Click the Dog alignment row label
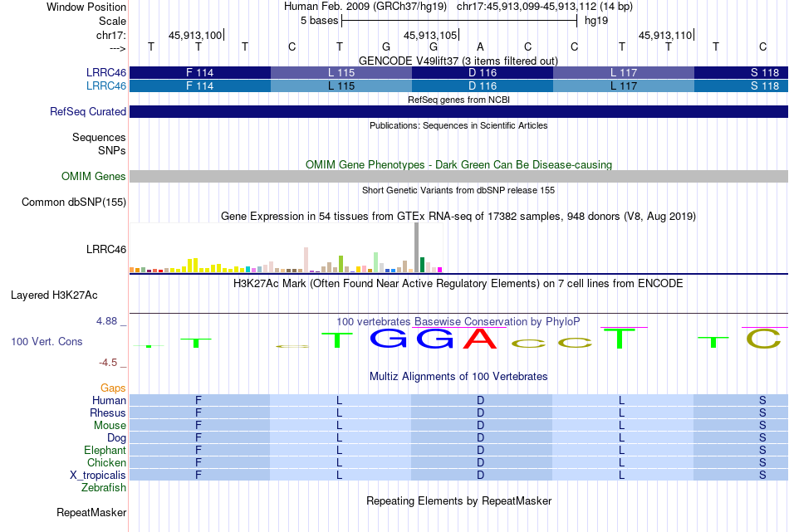The image size is (789, 532). [116, 438]
